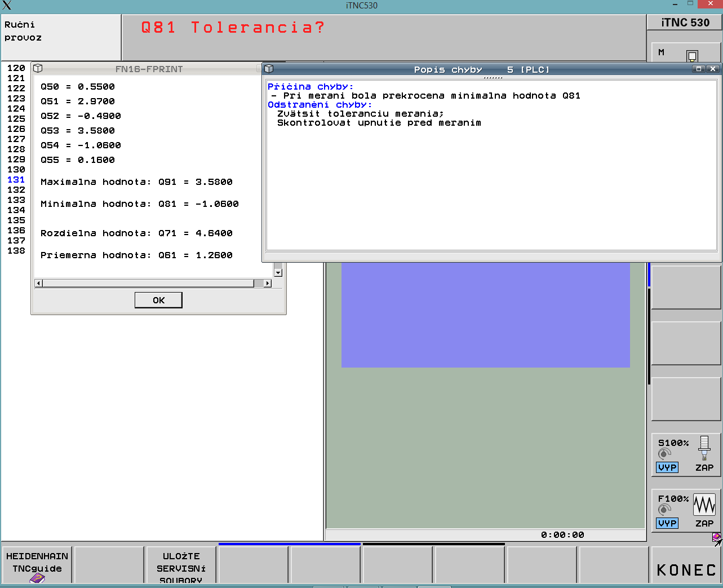Click the spindle override S100% knob icon

pyautogui.click(x=665, y=454)
